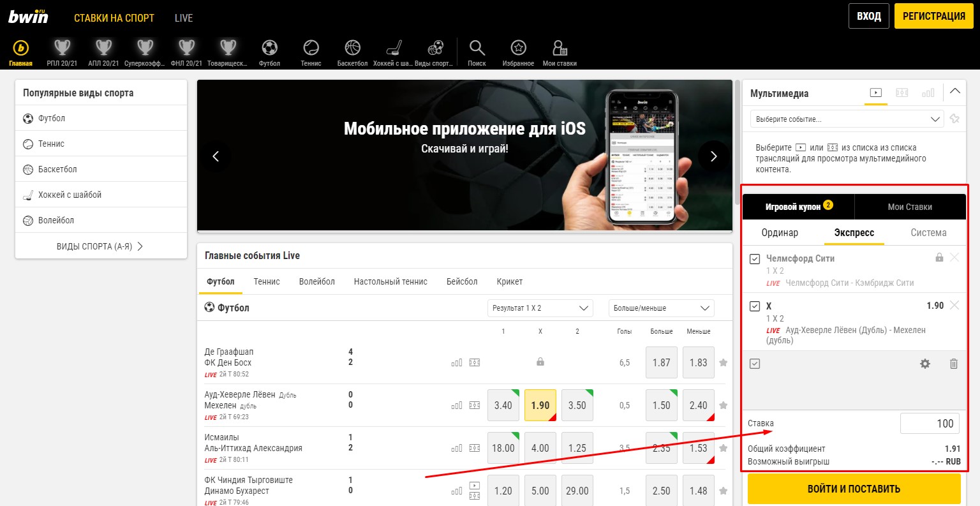This screenshot has height=506, width=980.
Task: Toggle select-all checkbox in bet slip
Action: pyautogui.click(x=755, y=364)
